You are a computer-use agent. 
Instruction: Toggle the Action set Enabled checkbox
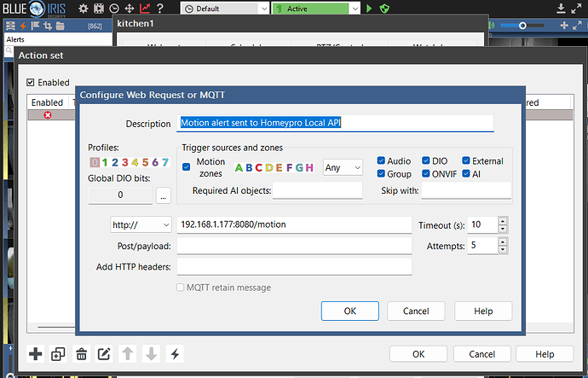click(x=31, y=82)
